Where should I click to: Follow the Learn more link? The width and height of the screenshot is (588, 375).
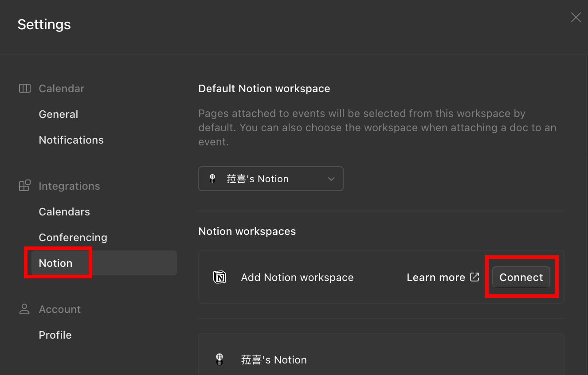click(436, 277)
